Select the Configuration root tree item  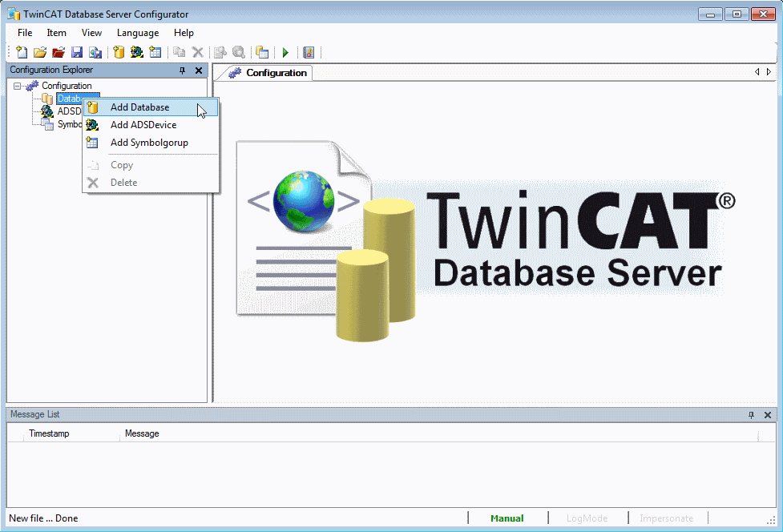point(67,86)
